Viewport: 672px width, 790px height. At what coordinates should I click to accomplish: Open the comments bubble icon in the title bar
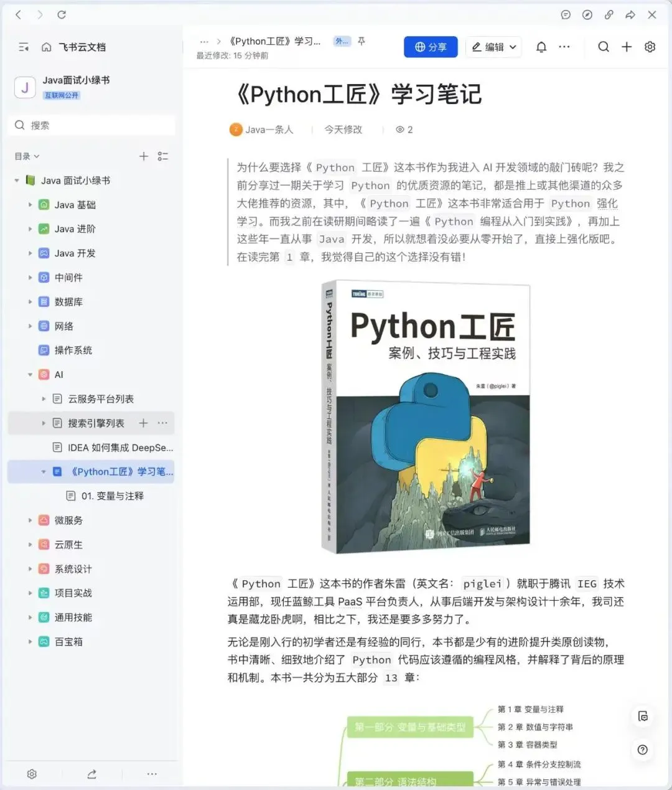click(566, 15)
